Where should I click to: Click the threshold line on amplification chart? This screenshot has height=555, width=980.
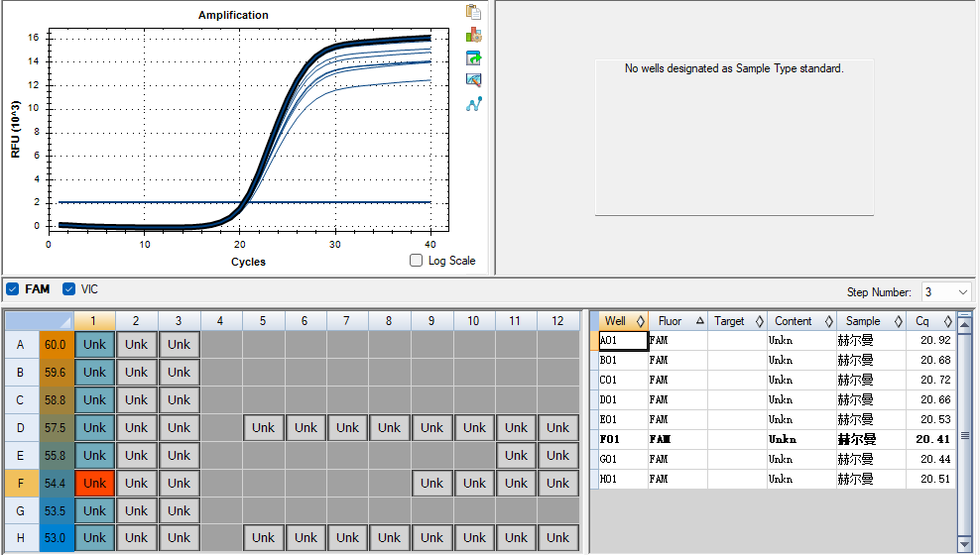(244, 202)
